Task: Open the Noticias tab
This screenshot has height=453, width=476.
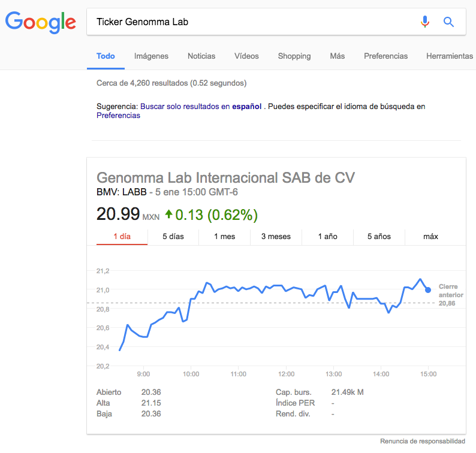Action: coord(201,56)
